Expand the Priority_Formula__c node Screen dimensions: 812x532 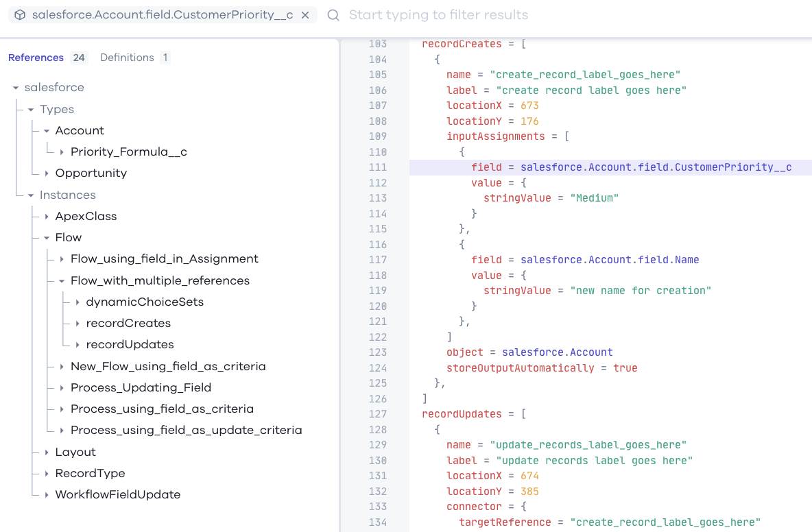pyautogui.click(x=62, y=152)
